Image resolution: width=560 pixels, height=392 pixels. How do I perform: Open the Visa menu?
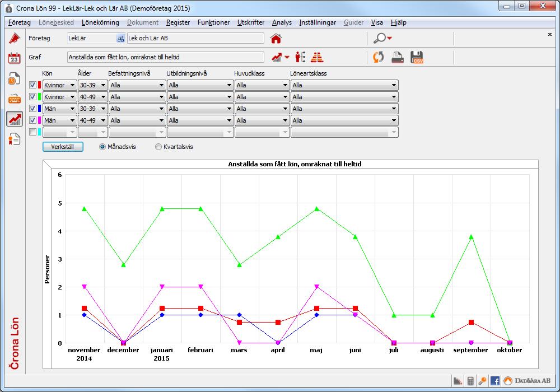[377, 22]
